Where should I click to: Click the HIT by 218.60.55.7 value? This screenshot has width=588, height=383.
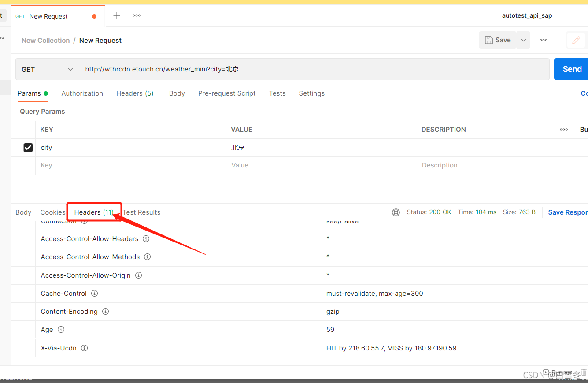(x=391, y=348)
